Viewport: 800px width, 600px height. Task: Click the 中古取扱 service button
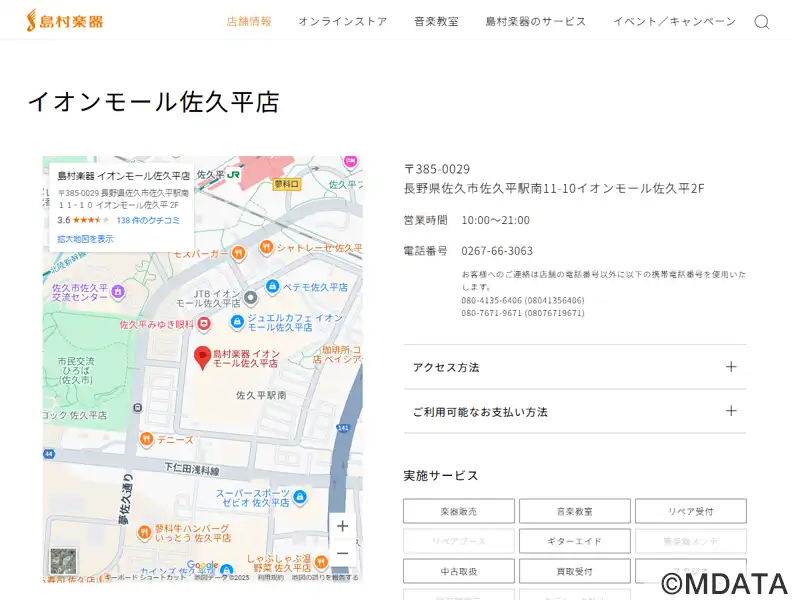459,571
